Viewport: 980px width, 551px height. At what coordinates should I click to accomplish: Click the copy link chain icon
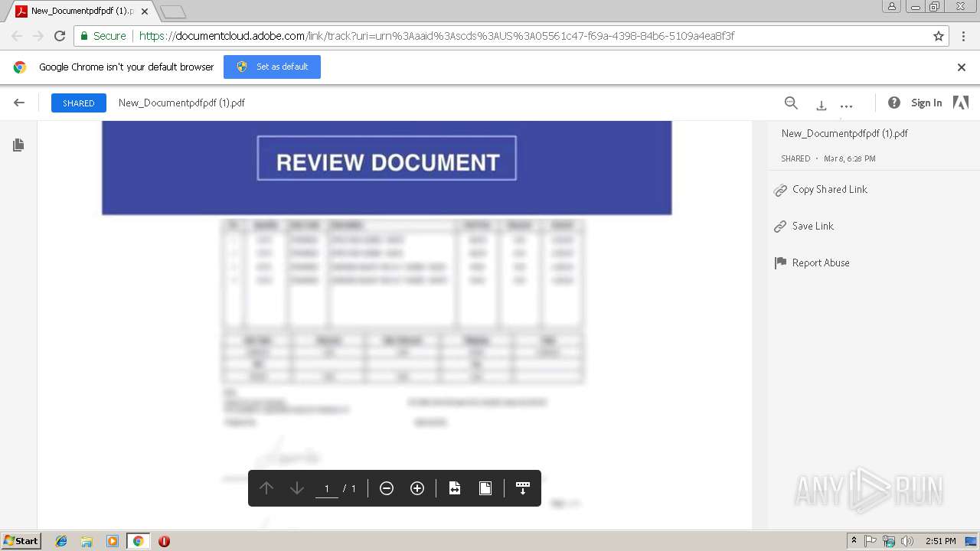(780, 191)
